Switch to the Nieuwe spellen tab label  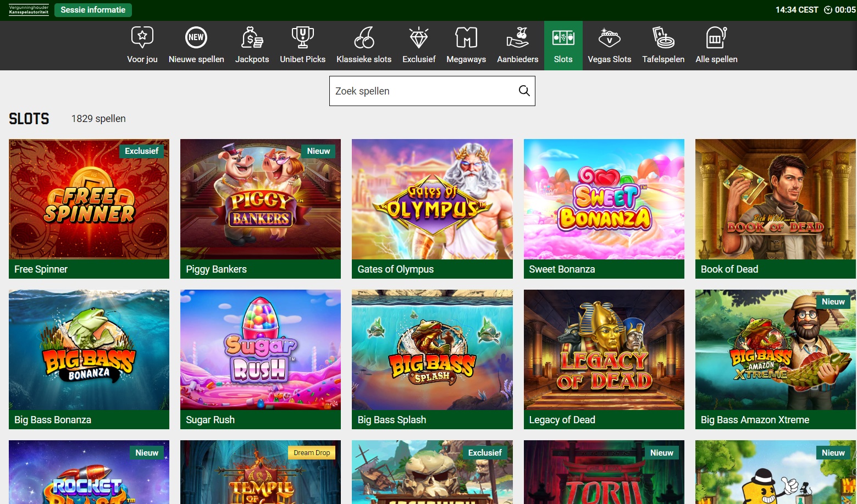pos(196,59)
